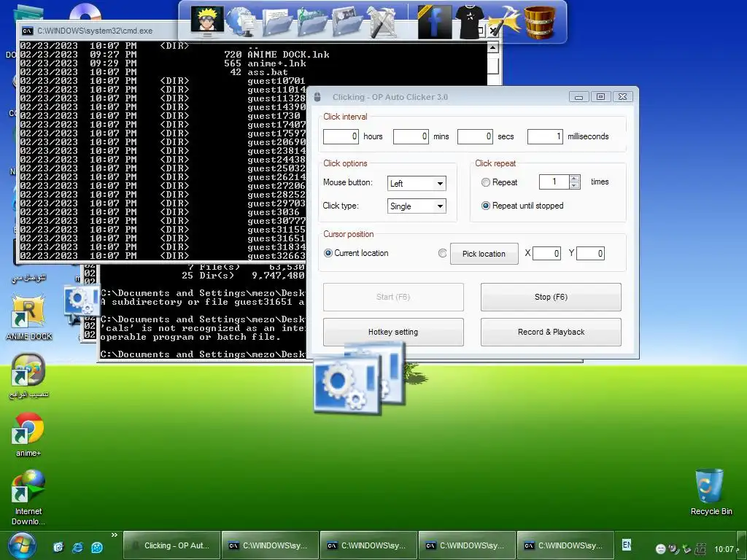Click the green arrow tray icon
The image size is (747, 560).
coord(686,549)
